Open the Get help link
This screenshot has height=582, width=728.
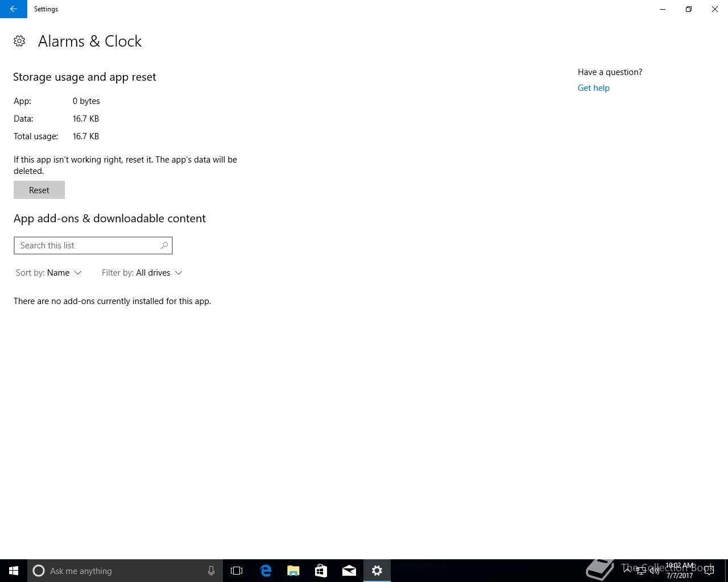point(593,88)
